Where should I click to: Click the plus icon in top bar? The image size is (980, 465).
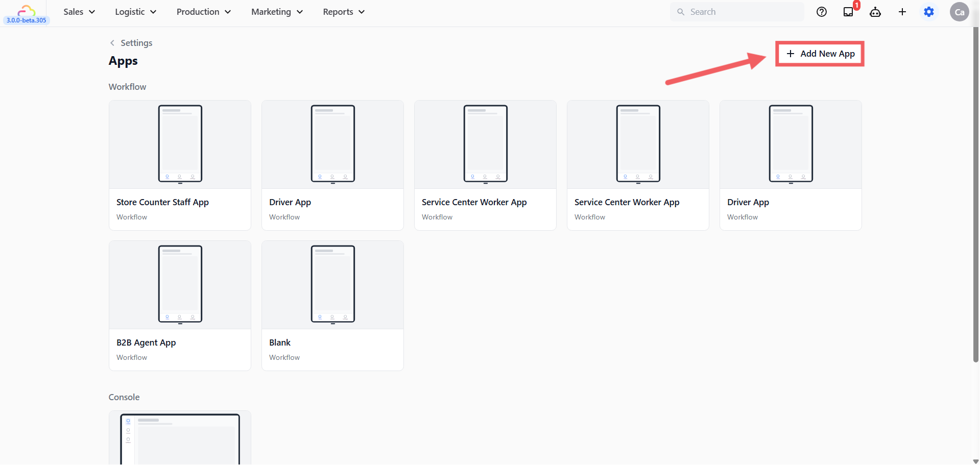pyautogui.click(x=902, y=12)
